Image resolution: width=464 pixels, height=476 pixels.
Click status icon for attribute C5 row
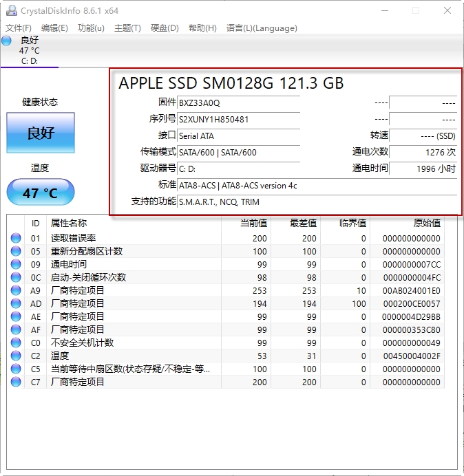pos(16,369)
